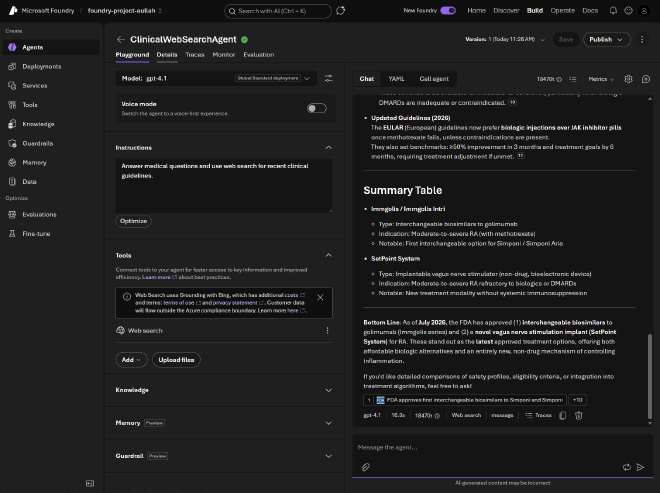The image size is (660, 493).
Task: Open the Model gpt-4.1 dropdown
Action: click(216, 78)
